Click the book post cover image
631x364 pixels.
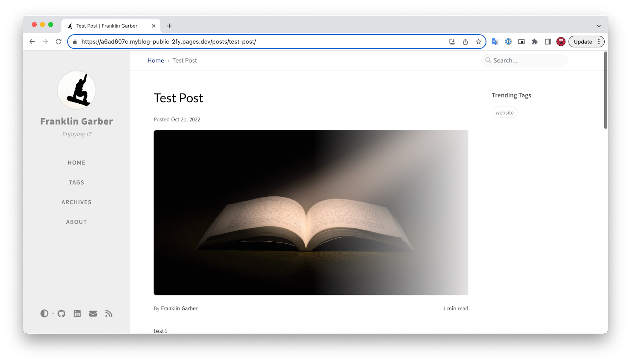tap(311, 213)
